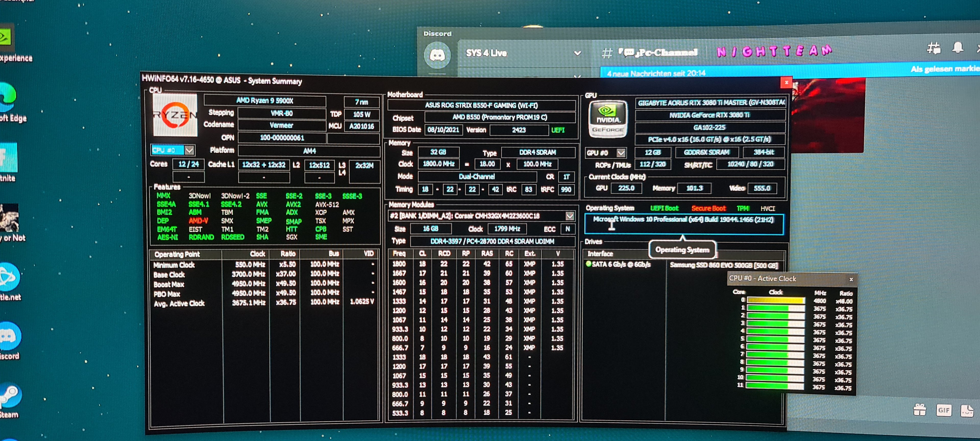
Task: Expand the GPU #0 selector dropdown
Action: tap(621, 153)
